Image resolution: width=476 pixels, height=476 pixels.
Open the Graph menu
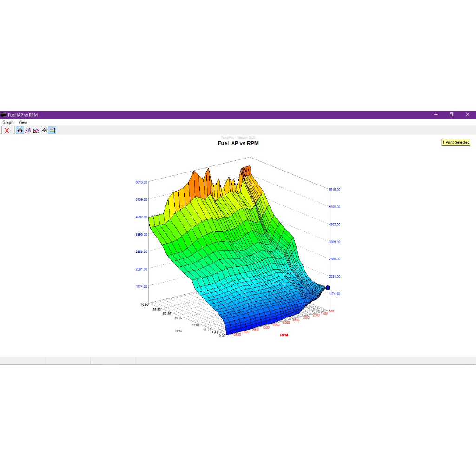pyautogui.click(x=8, y=122)
